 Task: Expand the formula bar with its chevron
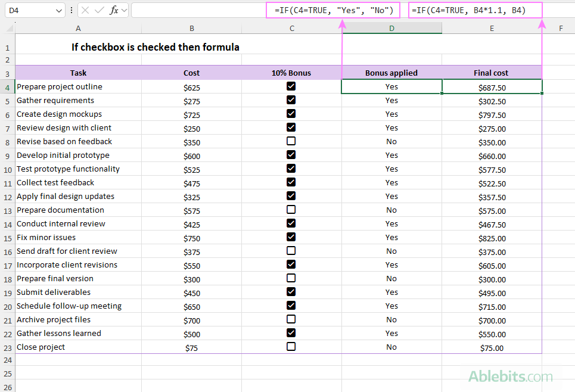pyautogui.click(x=123, y=10)
